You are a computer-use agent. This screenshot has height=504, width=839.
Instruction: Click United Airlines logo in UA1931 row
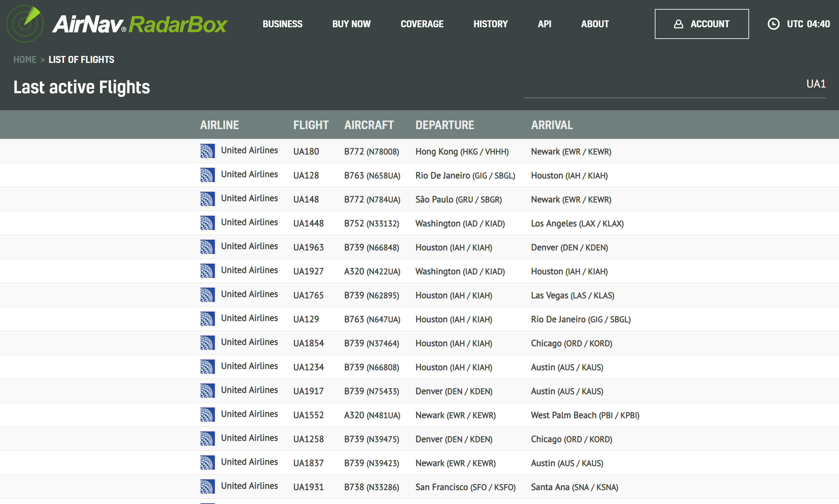click(207, 487)
